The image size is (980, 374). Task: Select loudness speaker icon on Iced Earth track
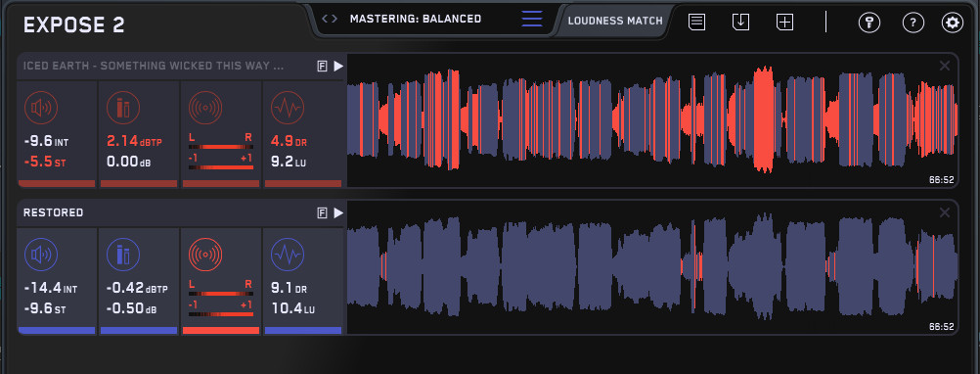(41, 109)
